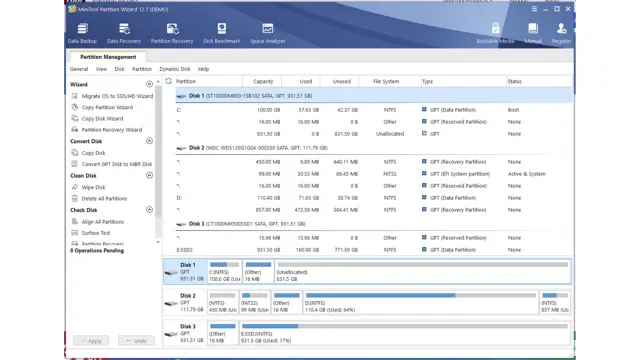Screen dimensions: 640x360
Task: Refresh the partition list
Action: click(x=169, y=81)
